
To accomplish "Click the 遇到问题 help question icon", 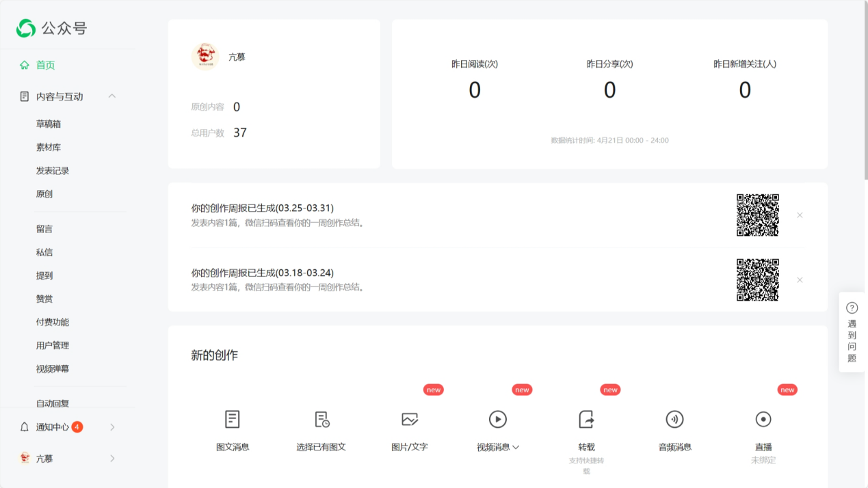I will coord(852,308).
